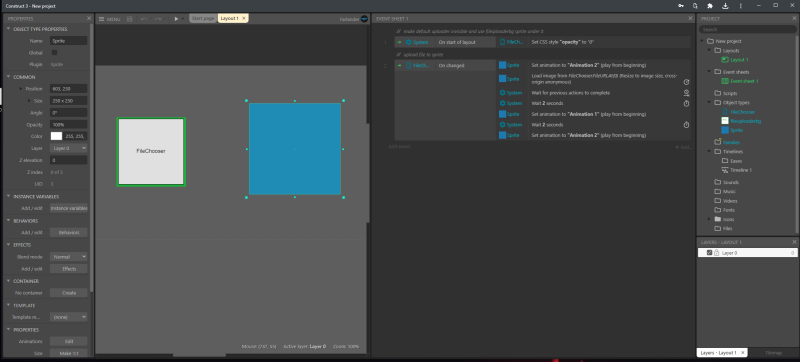Select the Layout 1 tab

(x=230, y=18)
